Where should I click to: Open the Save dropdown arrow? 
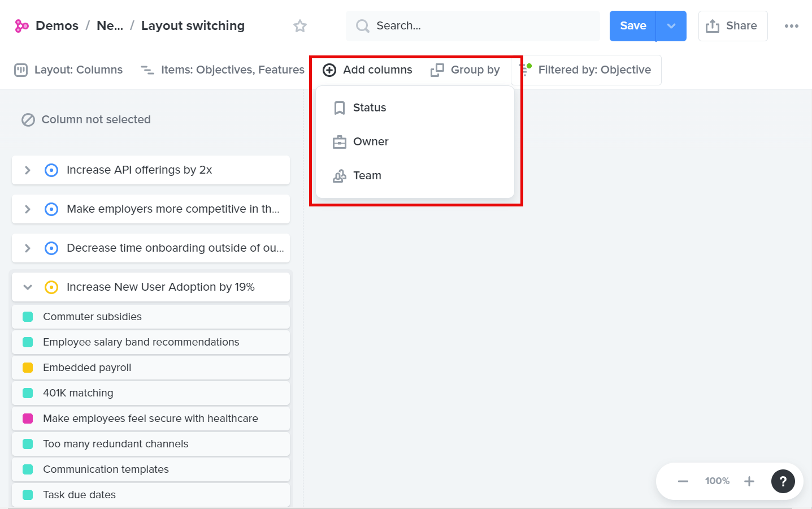click(671, 26)
